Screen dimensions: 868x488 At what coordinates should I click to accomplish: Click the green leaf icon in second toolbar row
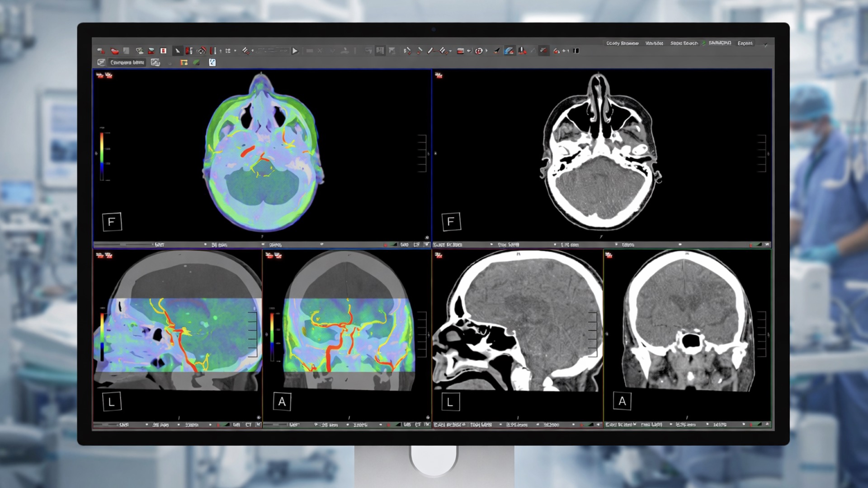(x=197, y=62)
